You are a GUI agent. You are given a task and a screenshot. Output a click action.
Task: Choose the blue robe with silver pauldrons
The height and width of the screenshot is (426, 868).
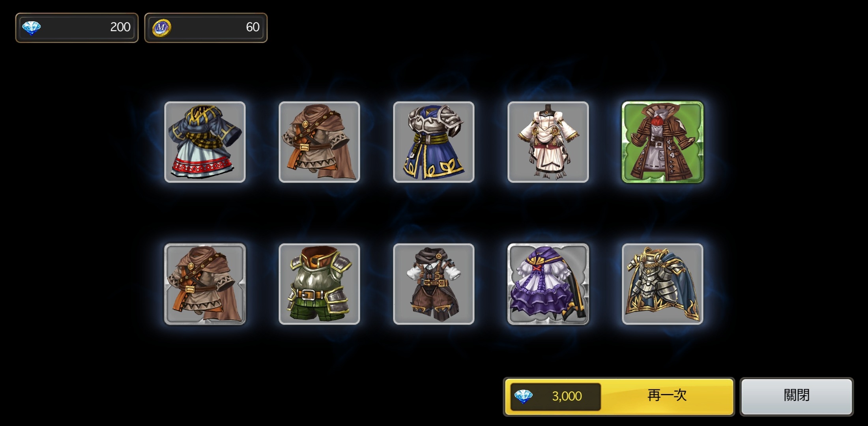pos(434,142)
